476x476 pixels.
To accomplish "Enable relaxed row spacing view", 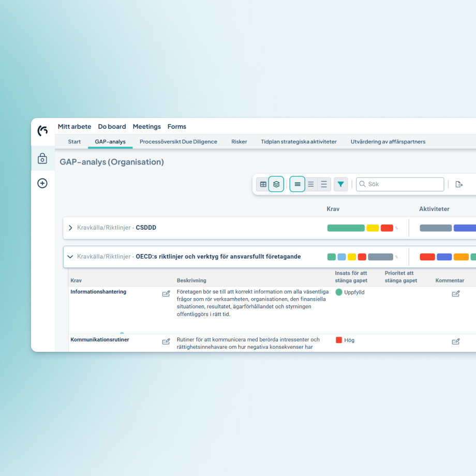I will tap(324, 184).
